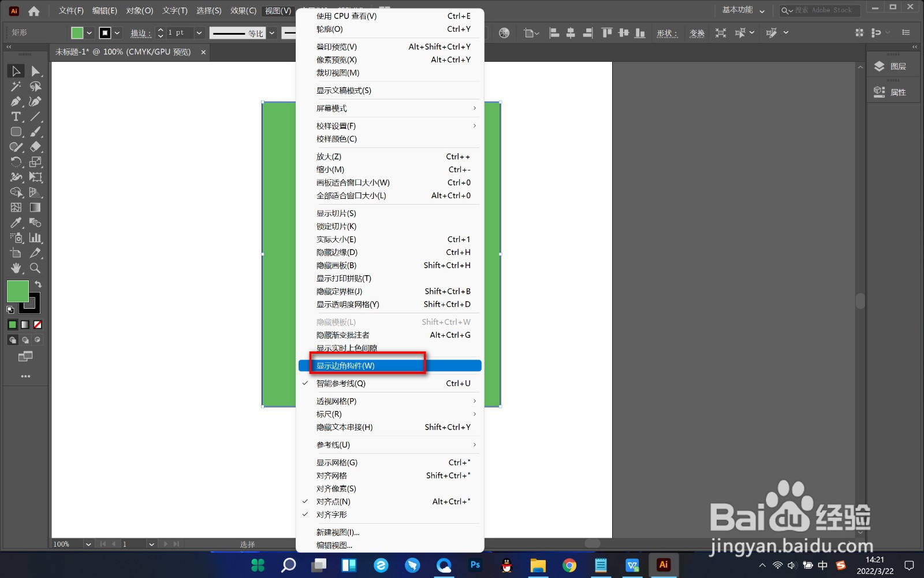Image resolution: width=924 pixels, height=578 pixels.
Task: Toggle 对齐字形 snap to glyph
Action: [x=390, y=514]
